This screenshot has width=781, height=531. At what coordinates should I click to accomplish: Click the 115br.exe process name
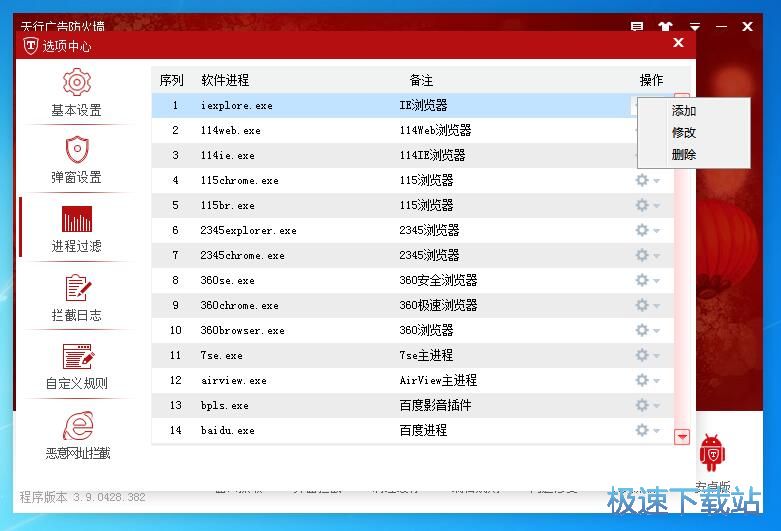[x=228, y=205]
